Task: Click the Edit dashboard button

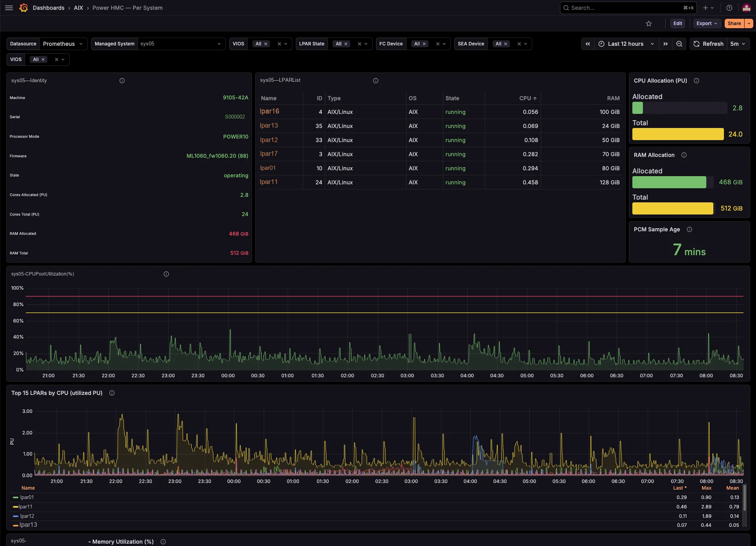Action: click(678, 23)
